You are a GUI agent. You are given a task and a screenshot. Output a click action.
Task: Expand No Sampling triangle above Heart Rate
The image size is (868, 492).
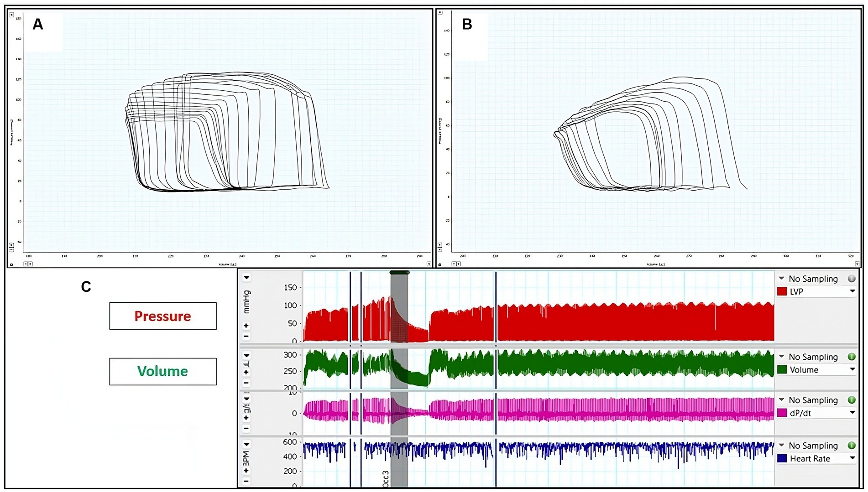pos(781,445)
